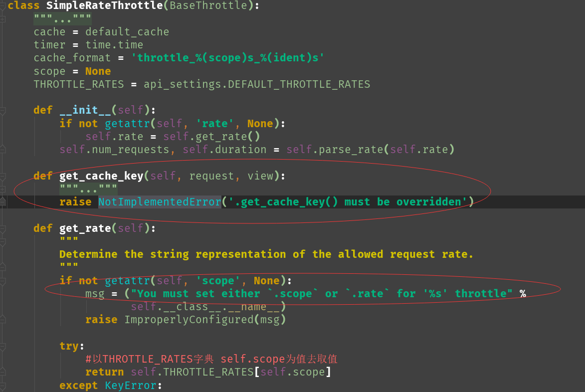585x392 pixels.
Task: Click the 'throttle_%(scope)s_%(ident)s' string
Action: [227, 58]
